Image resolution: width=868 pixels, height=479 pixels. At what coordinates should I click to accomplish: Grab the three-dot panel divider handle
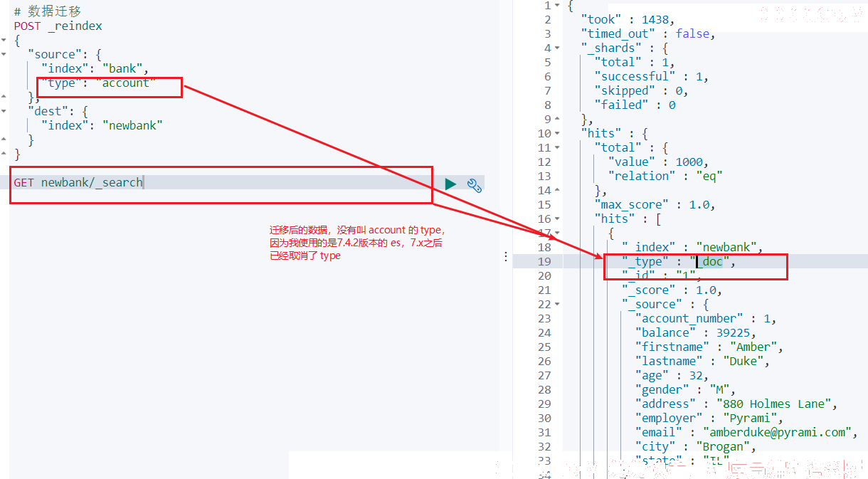(506, 256)
